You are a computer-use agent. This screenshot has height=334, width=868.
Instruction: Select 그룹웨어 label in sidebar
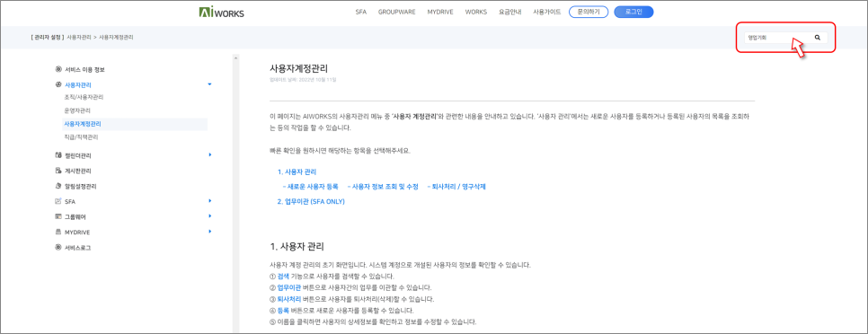point(75,217)
